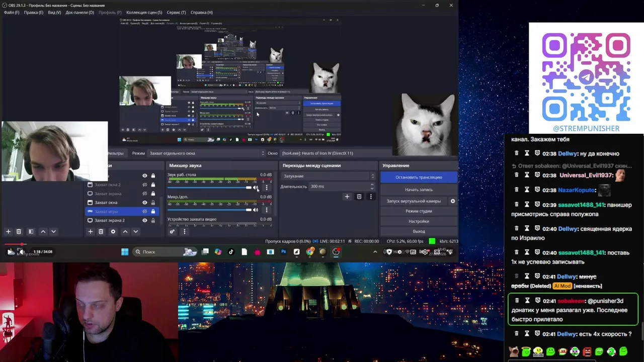Open the Windows Start menu
The width and height of the screenshot is (644, 362).
click(x=125, y=252)
